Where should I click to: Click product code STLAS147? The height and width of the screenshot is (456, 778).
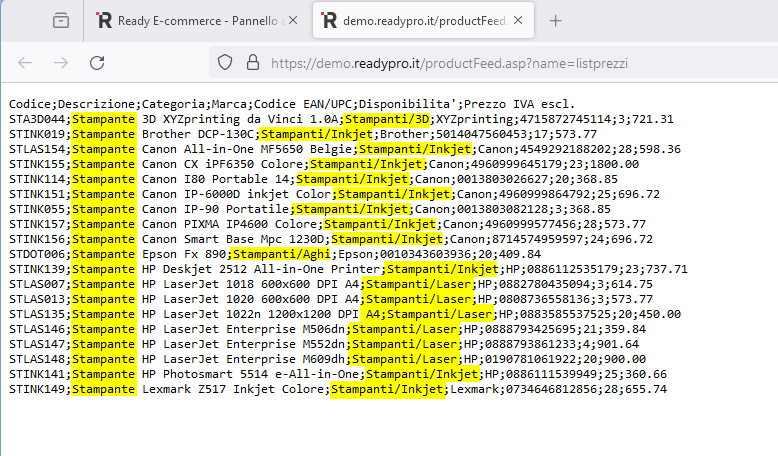[x=37, y=344]
